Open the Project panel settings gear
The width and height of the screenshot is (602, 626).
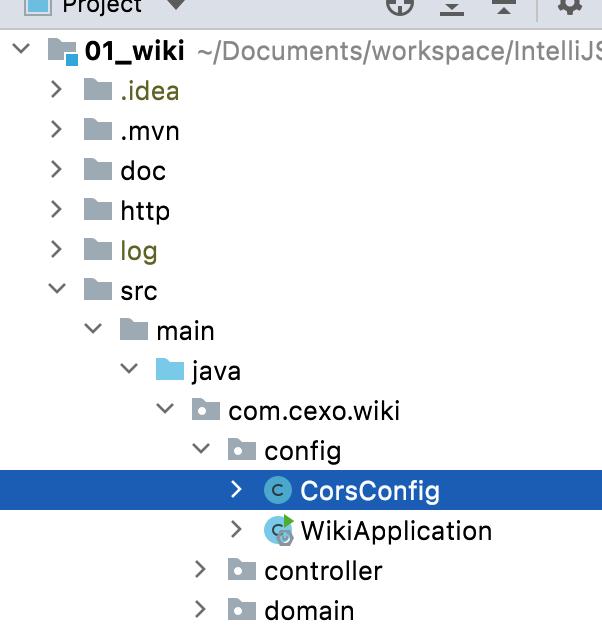(570, 6)
